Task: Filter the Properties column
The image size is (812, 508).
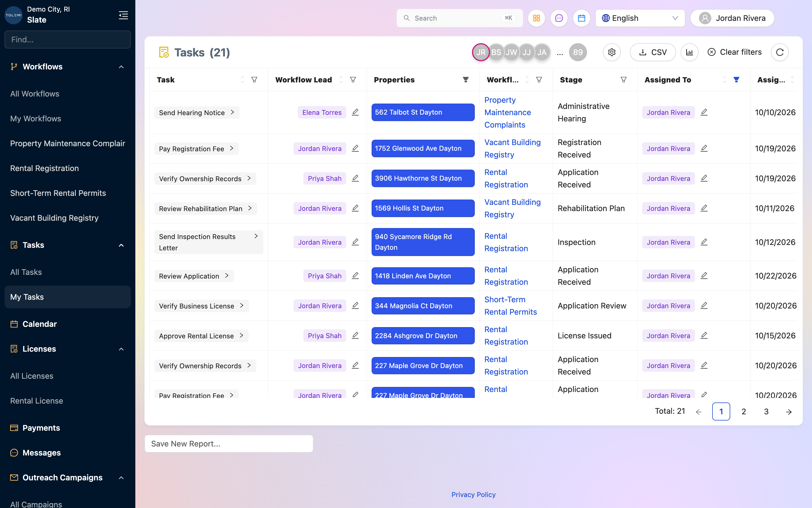Action: pos(466,80)
